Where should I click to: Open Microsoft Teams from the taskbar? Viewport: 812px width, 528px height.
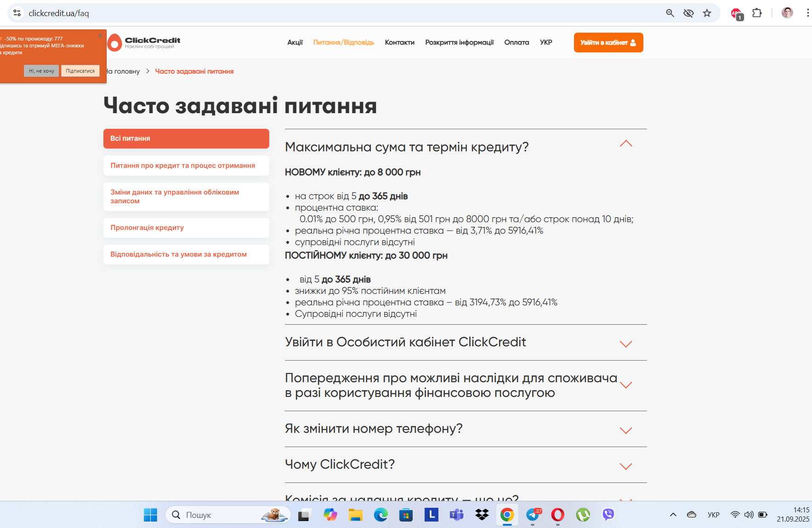456,515
